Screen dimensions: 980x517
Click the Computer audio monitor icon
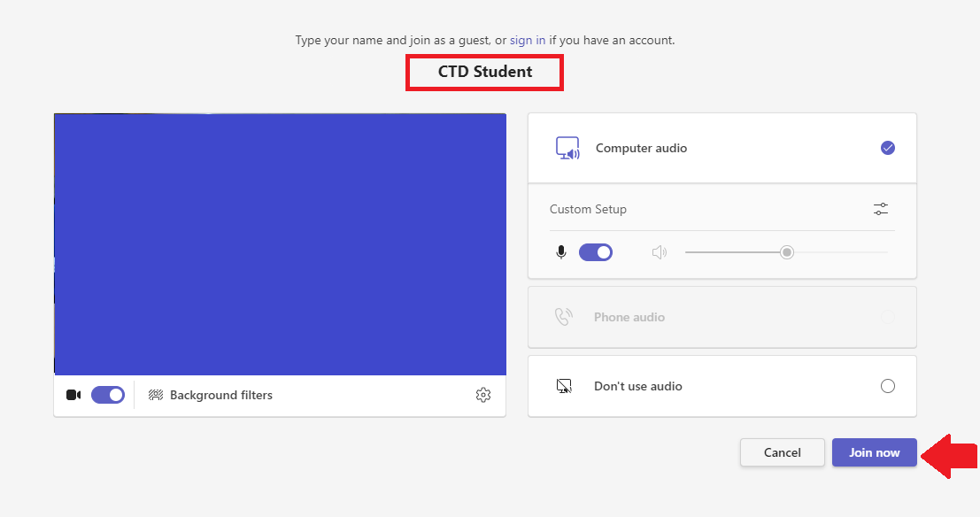(x=567, y=148)
